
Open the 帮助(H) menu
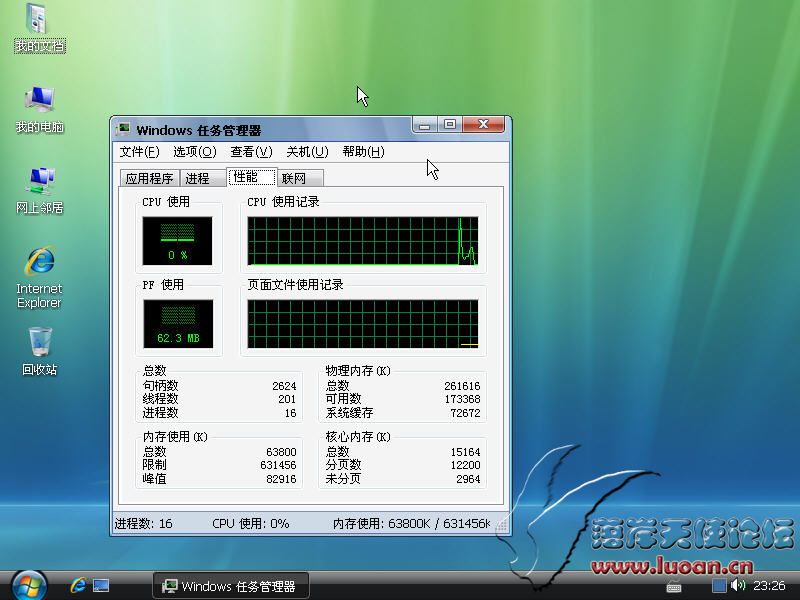click(x=363, y=152)
